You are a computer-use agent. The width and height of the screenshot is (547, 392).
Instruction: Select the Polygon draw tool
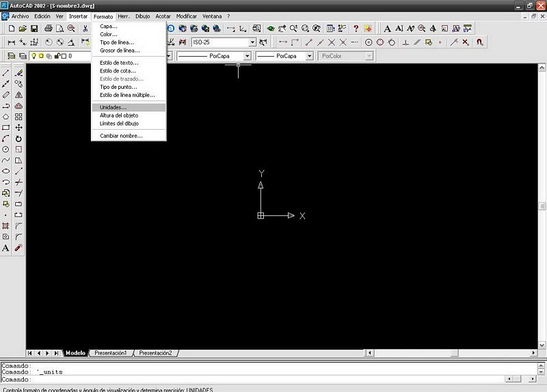pyautogui.click(x=6, y=117)
